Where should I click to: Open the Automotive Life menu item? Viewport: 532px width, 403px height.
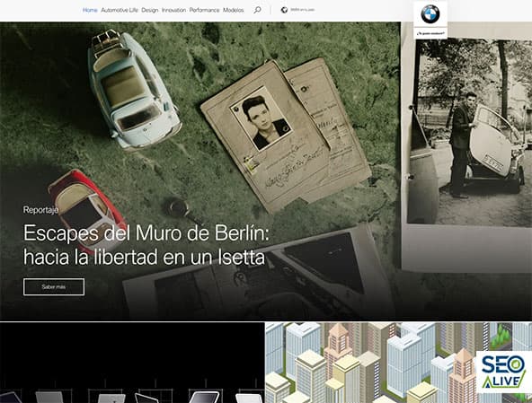tap(120, 10)
